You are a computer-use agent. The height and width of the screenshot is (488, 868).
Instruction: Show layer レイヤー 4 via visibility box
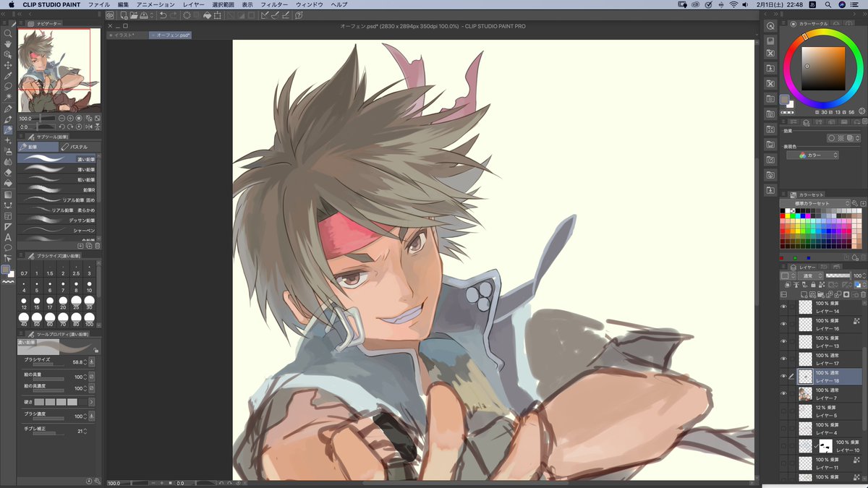[783, 428]
